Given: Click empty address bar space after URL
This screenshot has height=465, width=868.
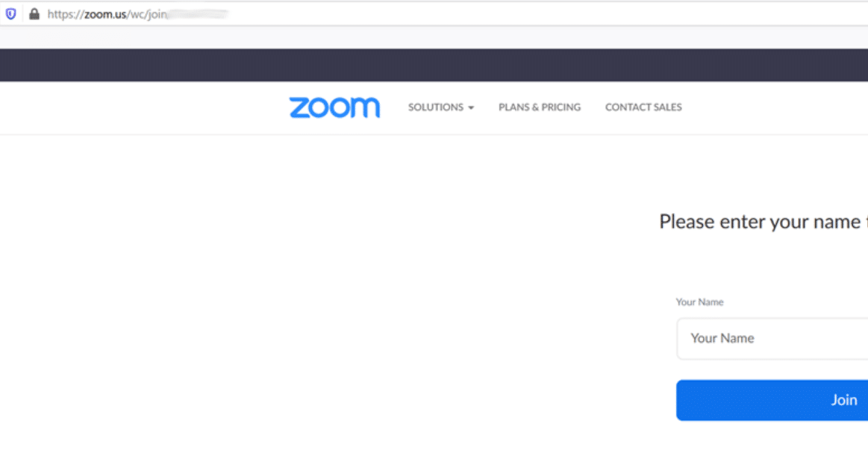Looking at the screenshot, I should coord(548,14).
